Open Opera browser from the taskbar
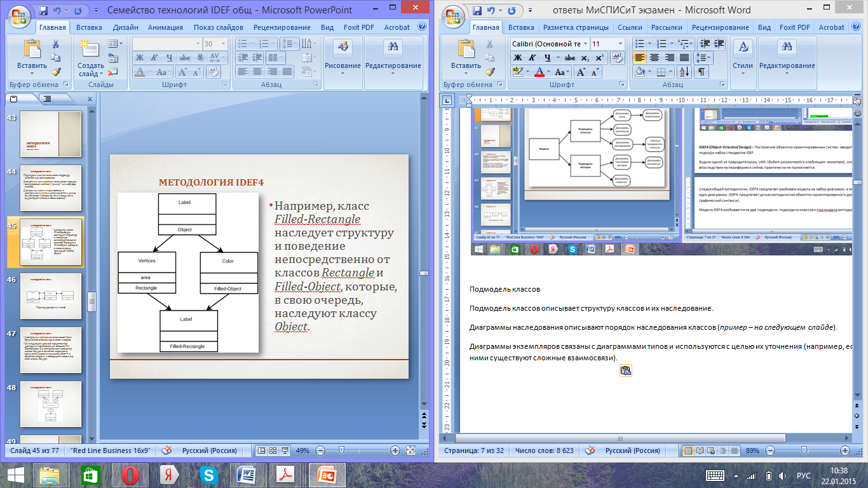This screenshot has height=488, width=868. pyautogui.click(x=130, y=475)
